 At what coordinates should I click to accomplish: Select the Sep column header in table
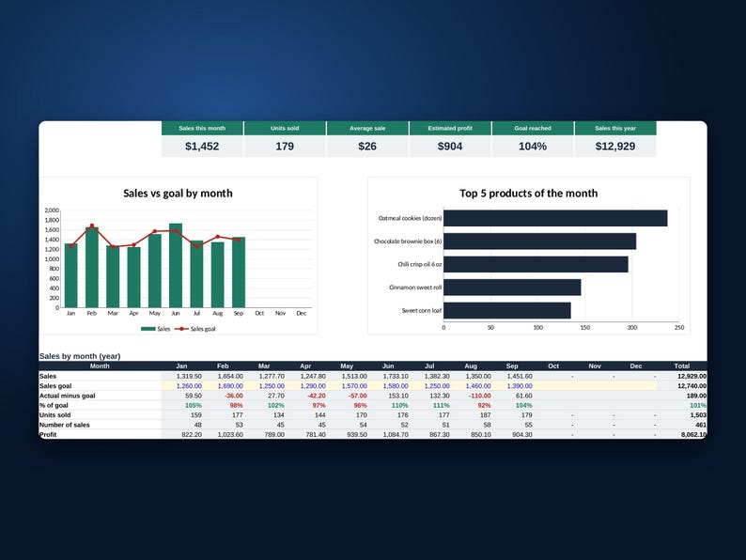pyautogui.click(x=512, y=366)
